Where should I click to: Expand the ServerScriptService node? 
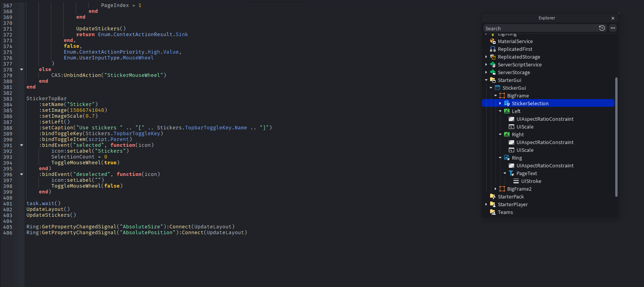coord(486,64)
